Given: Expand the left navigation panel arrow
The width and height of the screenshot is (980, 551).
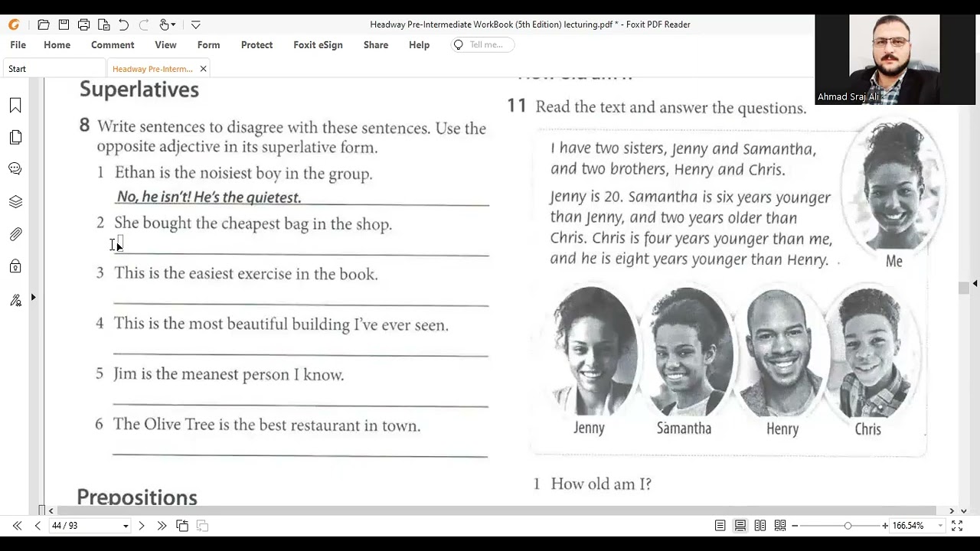Looking at the screenshot, I should coord(33,297).
